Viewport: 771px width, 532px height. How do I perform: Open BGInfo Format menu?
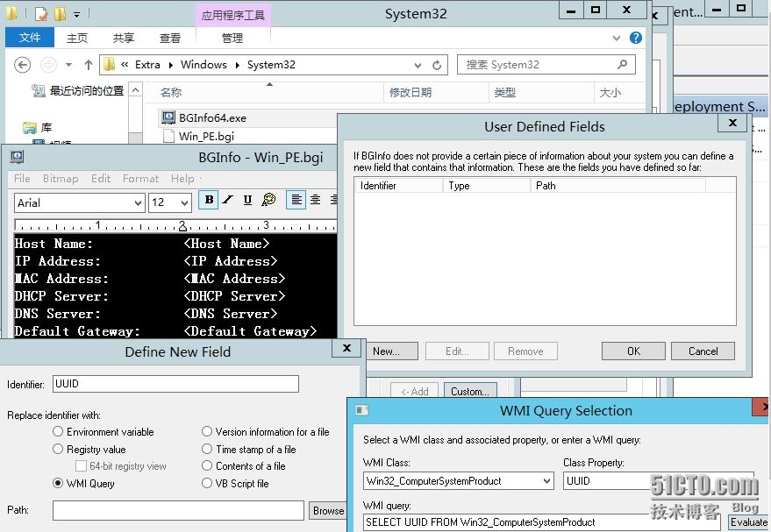point(140,178)
